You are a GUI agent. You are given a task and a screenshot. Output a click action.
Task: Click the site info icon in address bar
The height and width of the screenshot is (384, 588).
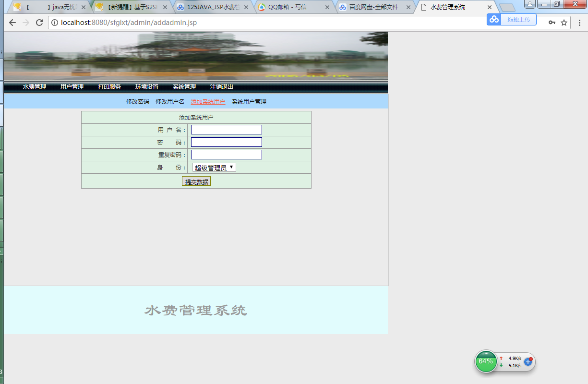[x=55, y=23]
